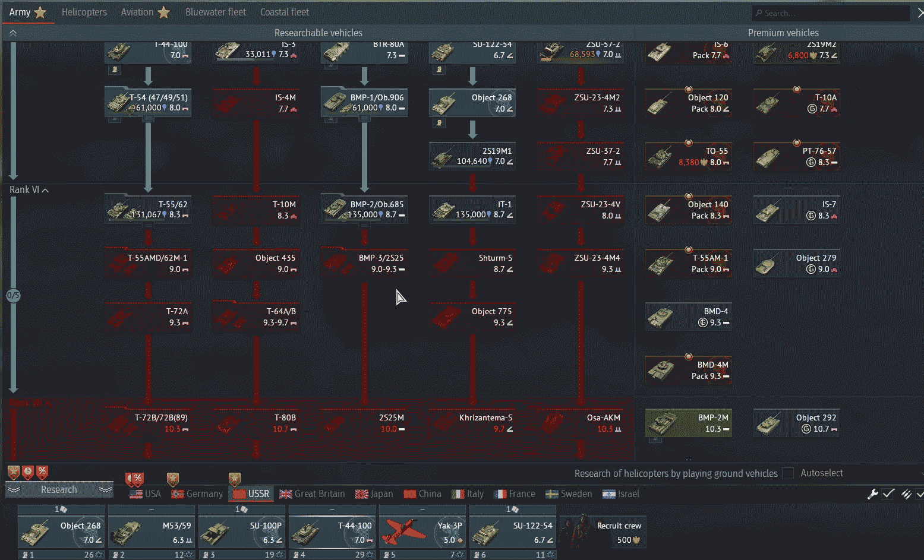Collapse the tree with the top-left double chevron
Viewport: 924px width, 560px height.
tap(13, 33)
